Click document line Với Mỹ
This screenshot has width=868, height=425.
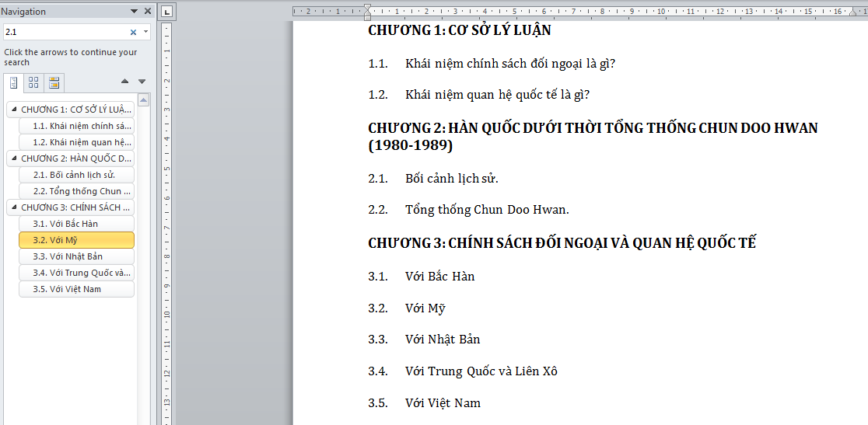(425, 308)
